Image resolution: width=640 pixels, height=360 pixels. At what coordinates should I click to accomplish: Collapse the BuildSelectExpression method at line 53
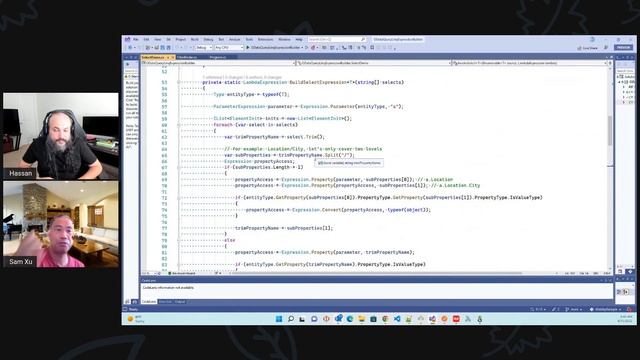click(178, 82)
